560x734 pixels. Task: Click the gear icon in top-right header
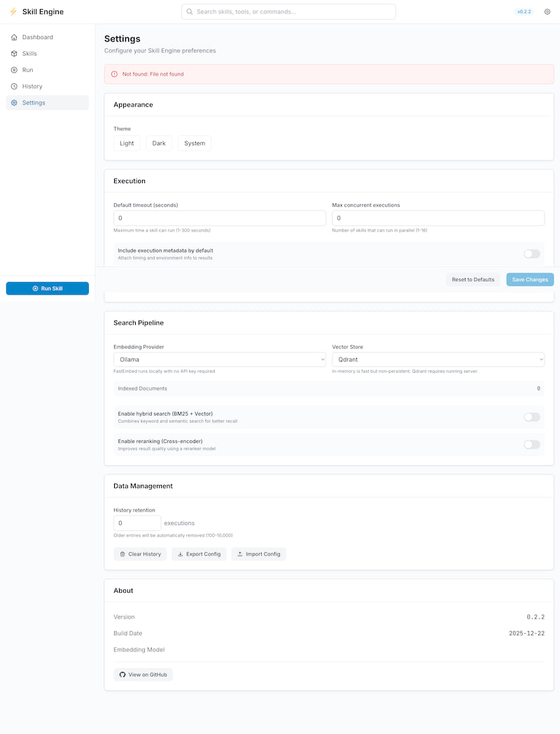(547, 12)
